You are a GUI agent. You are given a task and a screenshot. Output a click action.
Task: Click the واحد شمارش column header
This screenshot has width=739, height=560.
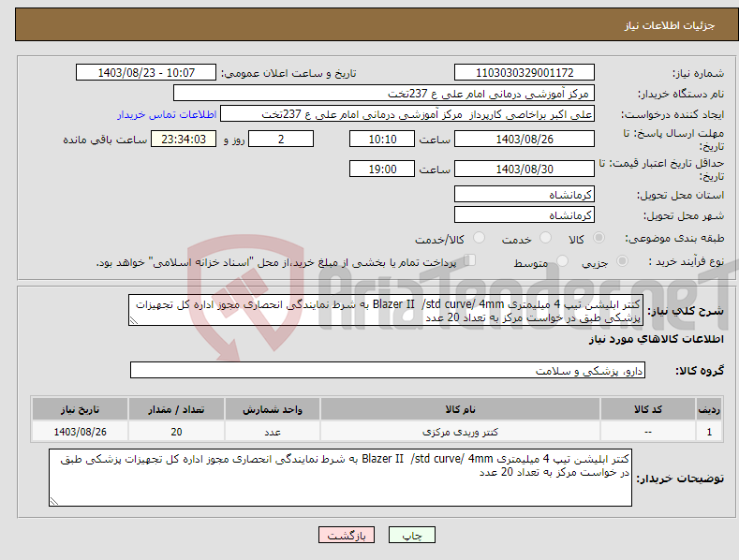pyautogui.click(x=273, y=409)
